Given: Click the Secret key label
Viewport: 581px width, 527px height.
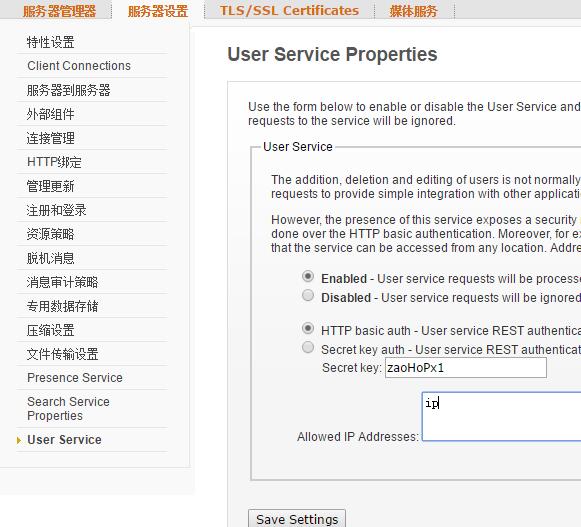Looking at the screenshot, I should click(352, 368).
